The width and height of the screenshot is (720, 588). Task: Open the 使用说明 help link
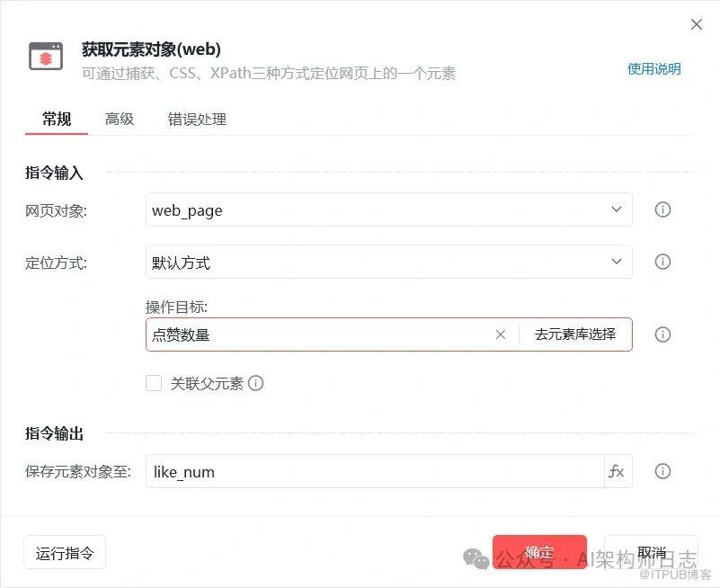(x=653, y=69)
